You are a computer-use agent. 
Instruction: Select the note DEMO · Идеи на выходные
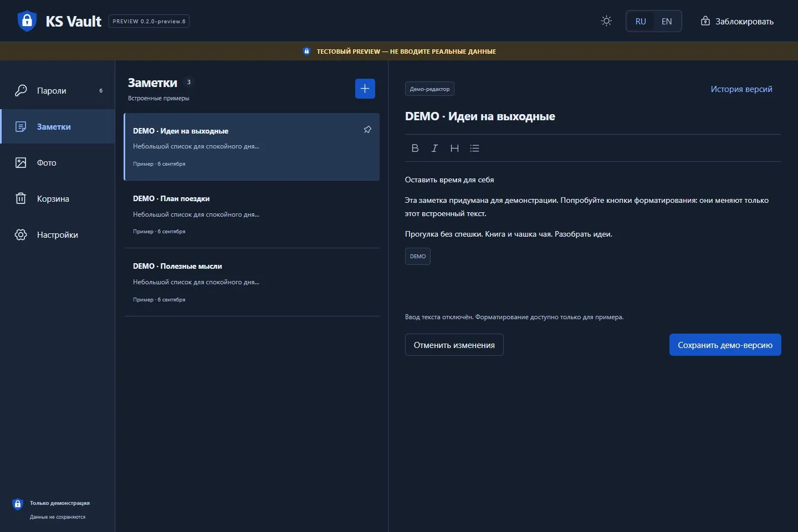pos(252,147)
